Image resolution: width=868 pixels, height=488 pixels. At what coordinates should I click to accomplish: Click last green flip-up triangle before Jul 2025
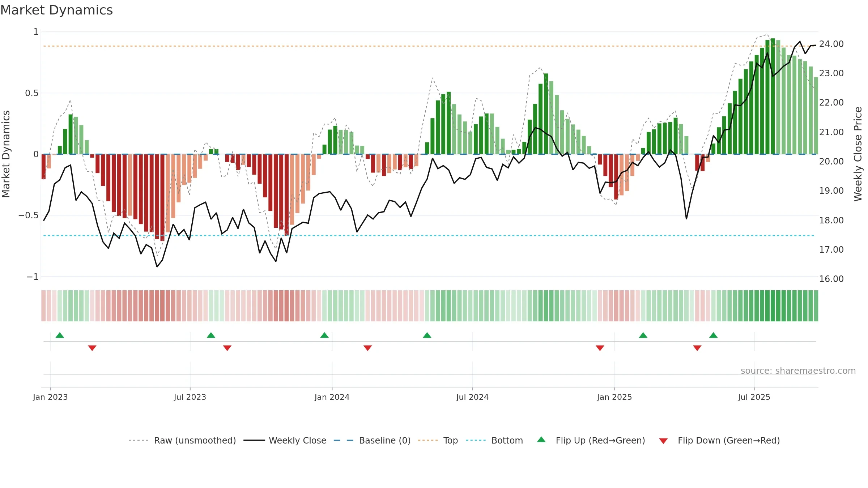pos(713,335)
